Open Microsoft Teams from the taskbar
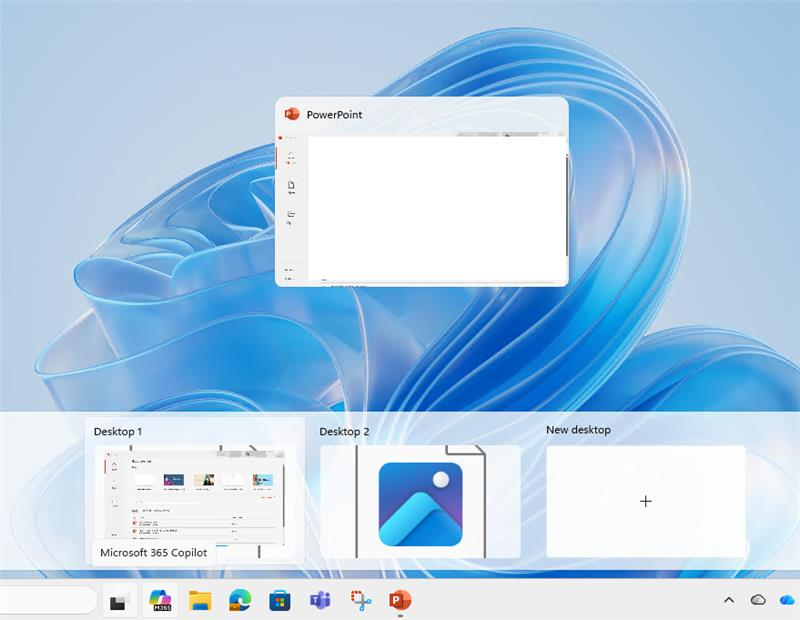 click(x=320, y=601)
